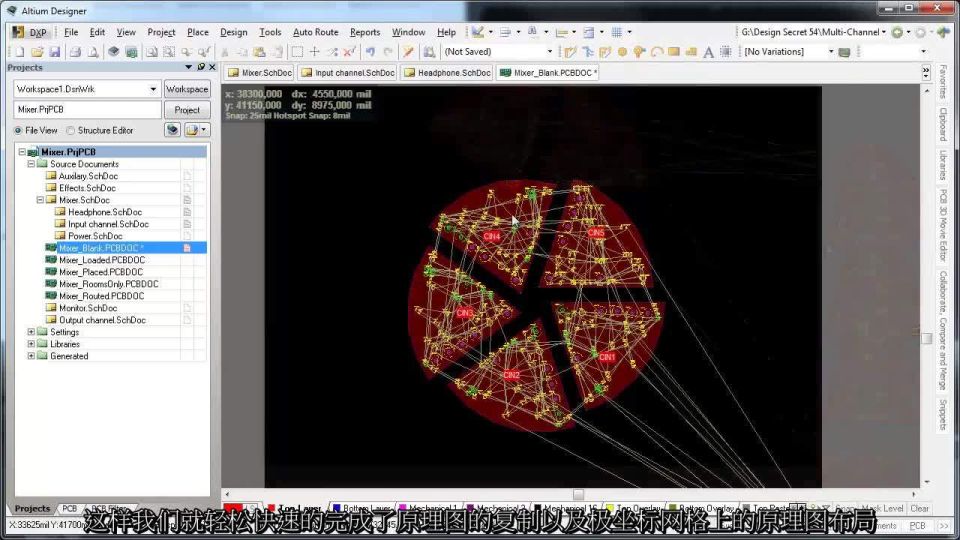Image resolution: width=960 pixels, height=540 pixels.
Task: Click the paste clipboard icon
Action: pyautogui.click(x=260, y=52)
